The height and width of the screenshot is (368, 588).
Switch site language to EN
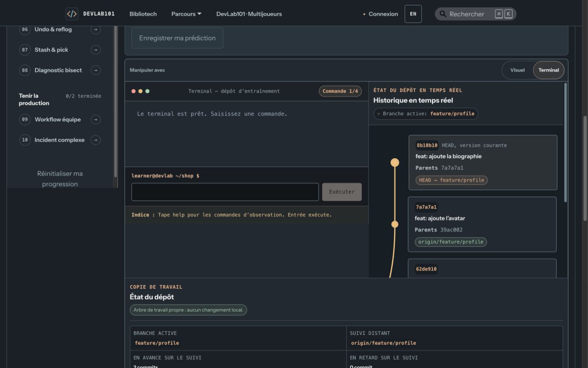[413, 14]
